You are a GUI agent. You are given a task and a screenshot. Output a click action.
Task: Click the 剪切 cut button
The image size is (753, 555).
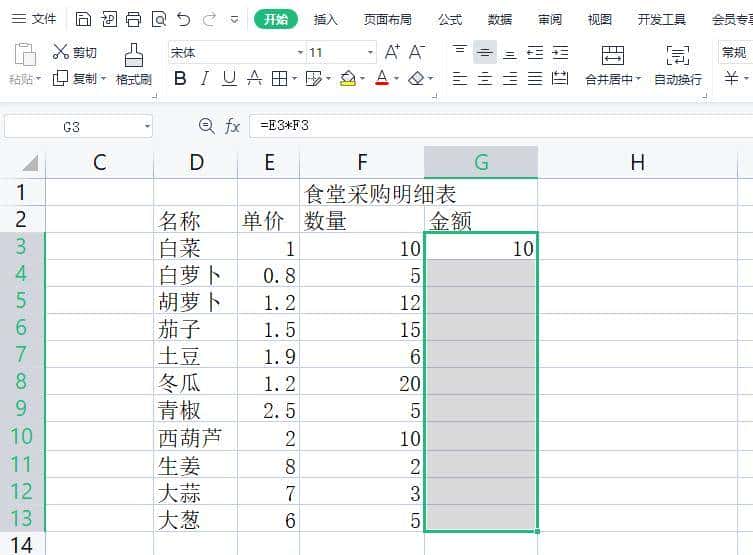(x=74, y=52)
